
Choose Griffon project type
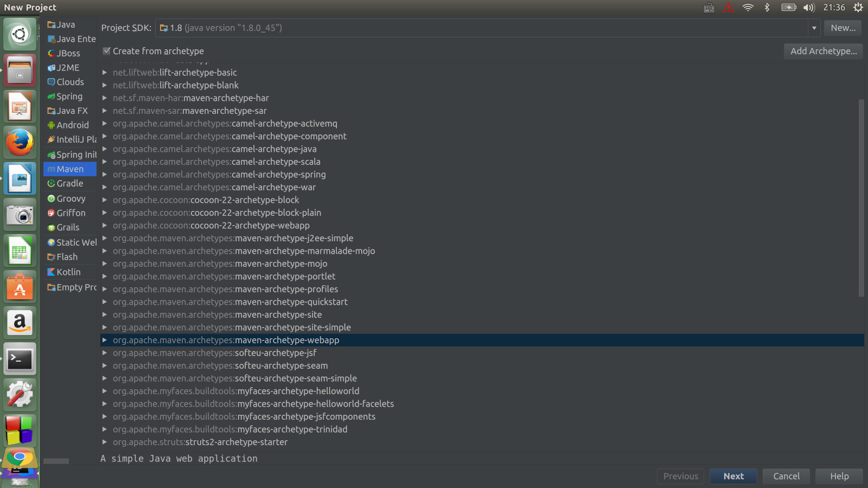pyautogui.click(x=70, y=213)
